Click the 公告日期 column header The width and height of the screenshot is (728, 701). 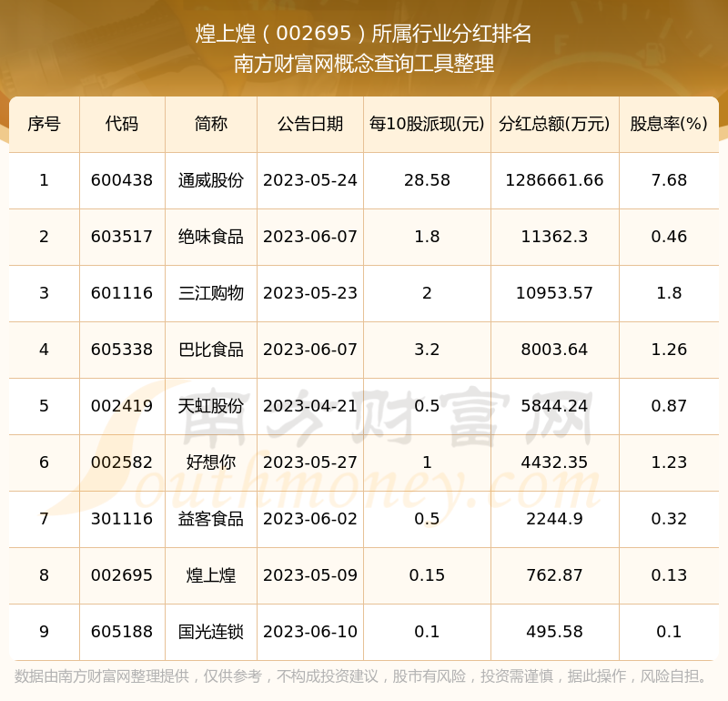pos(310,124)
